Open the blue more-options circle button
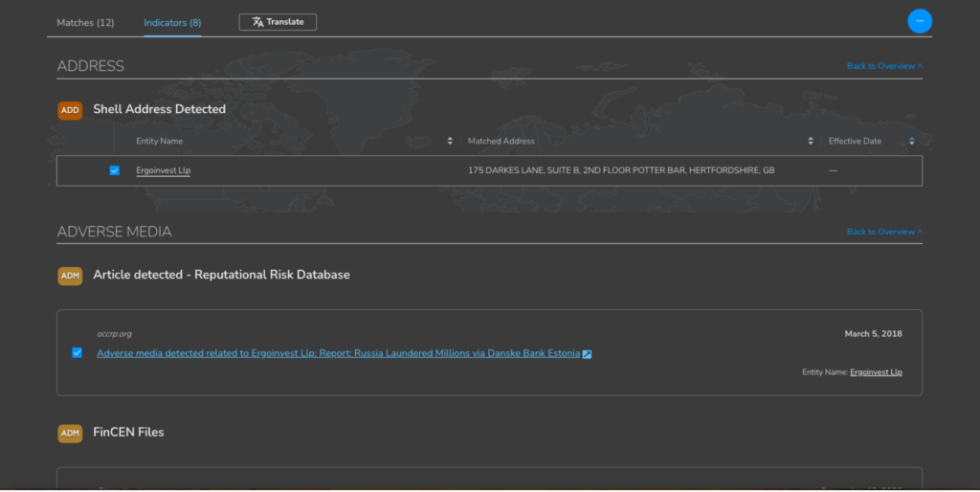 [x=920, y=21]
